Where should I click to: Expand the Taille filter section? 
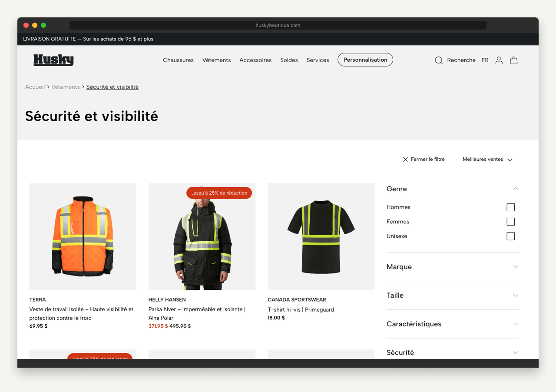tap(515, 296)
